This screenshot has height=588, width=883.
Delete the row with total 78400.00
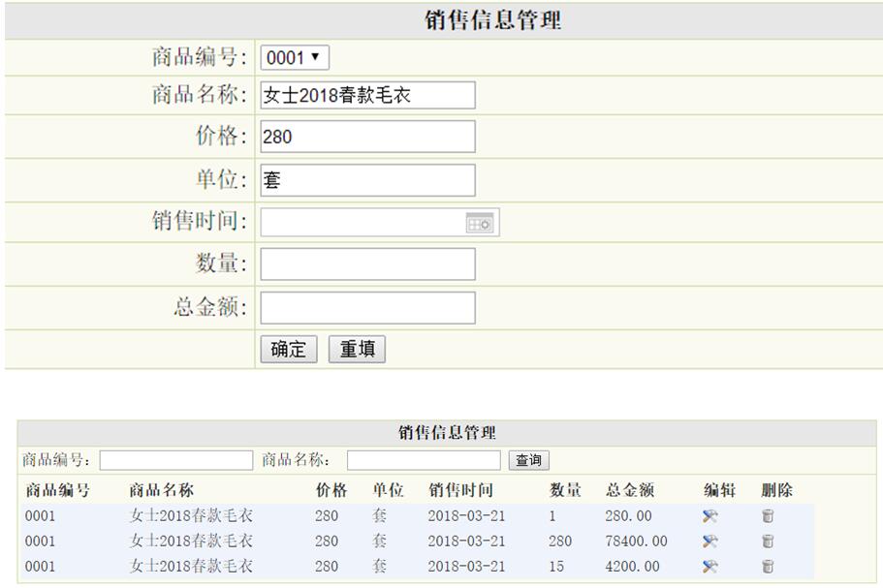pyautogui.click(x=768, y=542)
